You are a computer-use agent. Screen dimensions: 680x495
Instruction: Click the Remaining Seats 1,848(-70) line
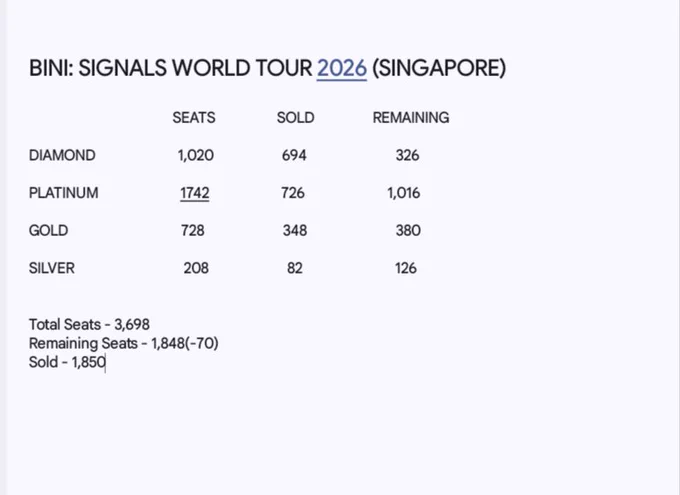[x=124, y=343]
